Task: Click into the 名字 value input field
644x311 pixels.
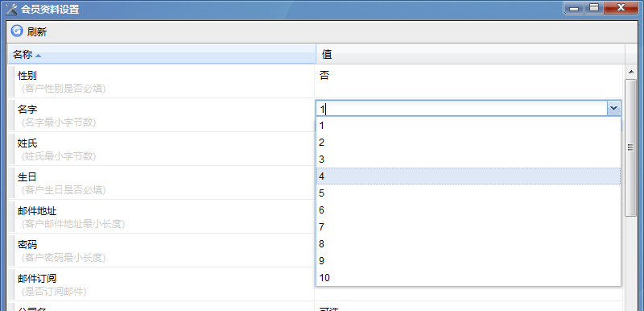Action: pyautogui.click(x=461, y=109)
